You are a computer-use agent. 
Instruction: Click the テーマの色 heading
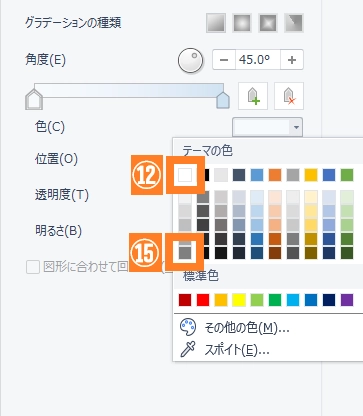(x=207, y=151)
